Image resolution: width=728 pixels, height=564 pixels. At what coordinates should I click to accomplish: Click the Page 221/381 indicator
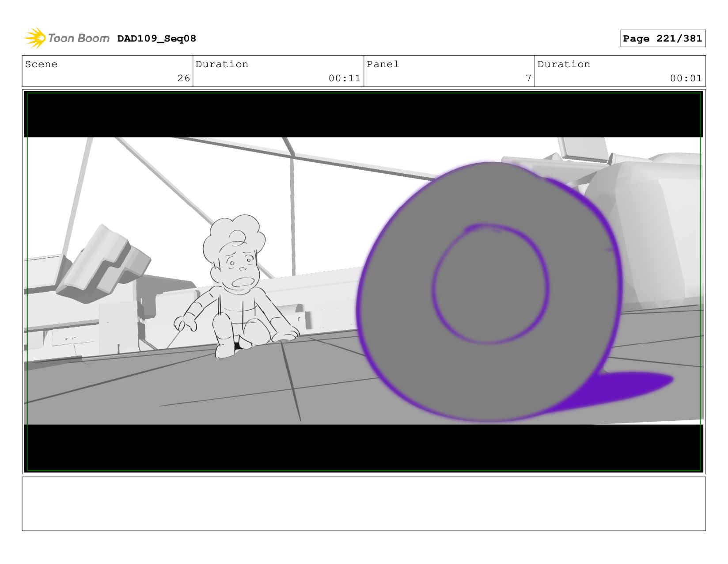click(663, 38)
